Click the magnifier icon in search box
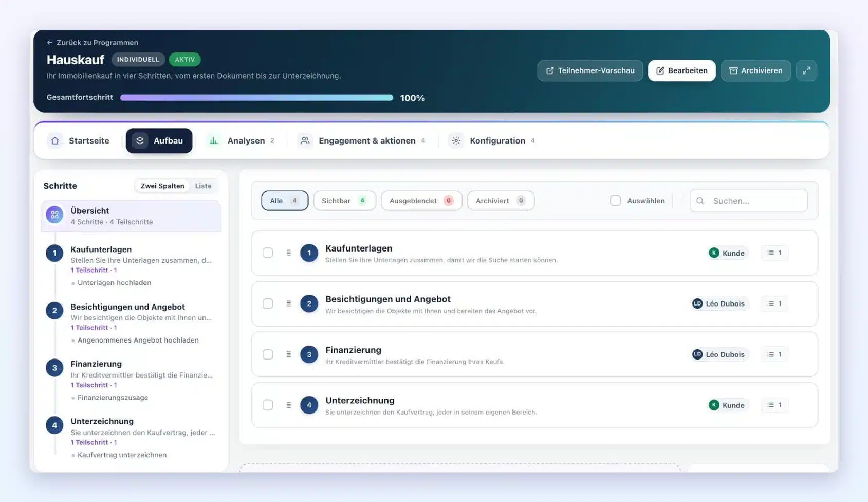Screen dimensions: 868x502 (x=700, y=201)
